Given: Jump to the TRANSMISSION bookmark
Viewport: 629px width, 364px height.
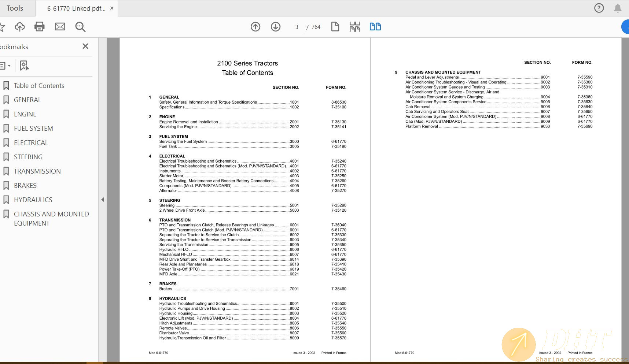Looking at the screenshot, I should [37, 171].
